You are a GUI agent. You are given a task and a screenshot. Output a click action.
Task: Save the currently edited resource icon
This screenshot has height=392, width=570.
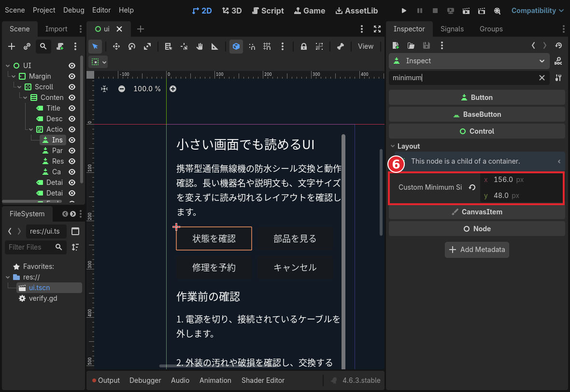pos(427,45)
